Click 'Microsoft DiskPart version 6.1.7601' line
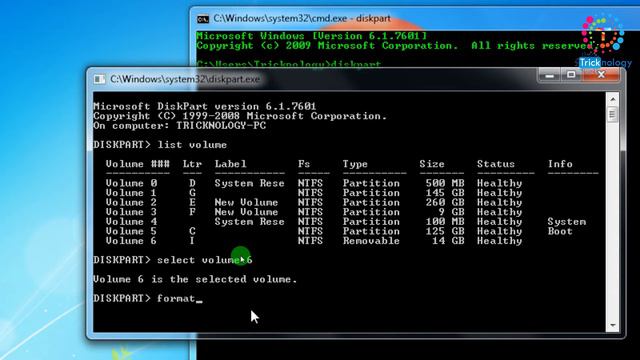The width and height of the screenshot is (640, 360). click(x=204, y=107)
